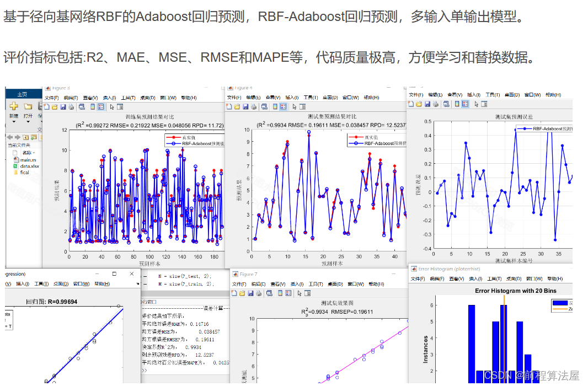Switch to the 主页 tab in MATLAB
Screen dimensions: 588x386
tap(22, 94)
